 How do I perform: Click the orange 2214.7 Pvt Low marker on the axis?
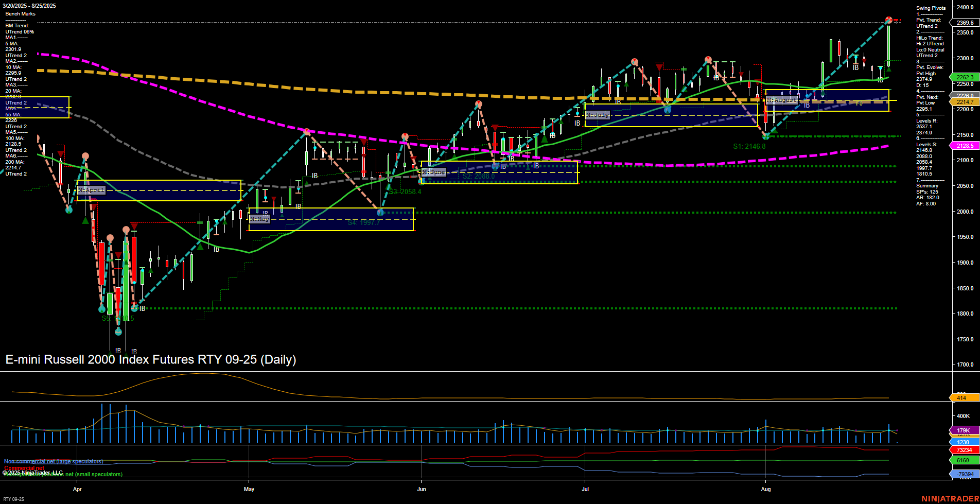(x=966, y=102)
